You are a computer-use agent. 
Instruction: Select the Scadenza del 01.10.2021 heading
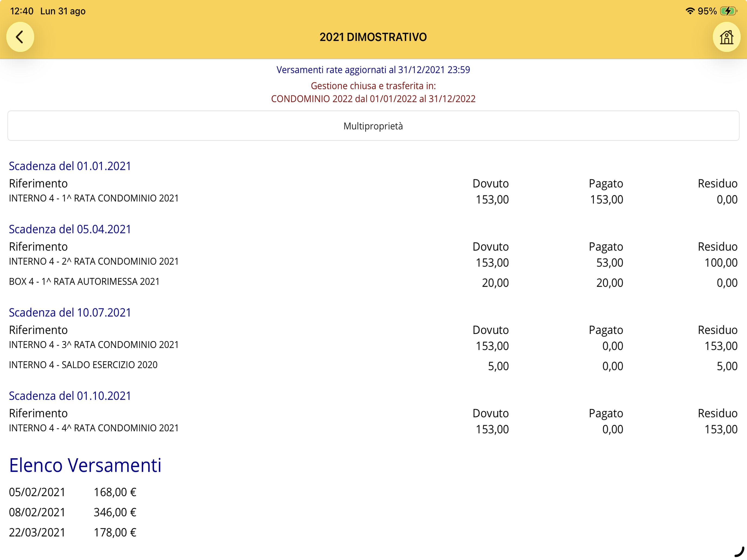pos(69,396)
